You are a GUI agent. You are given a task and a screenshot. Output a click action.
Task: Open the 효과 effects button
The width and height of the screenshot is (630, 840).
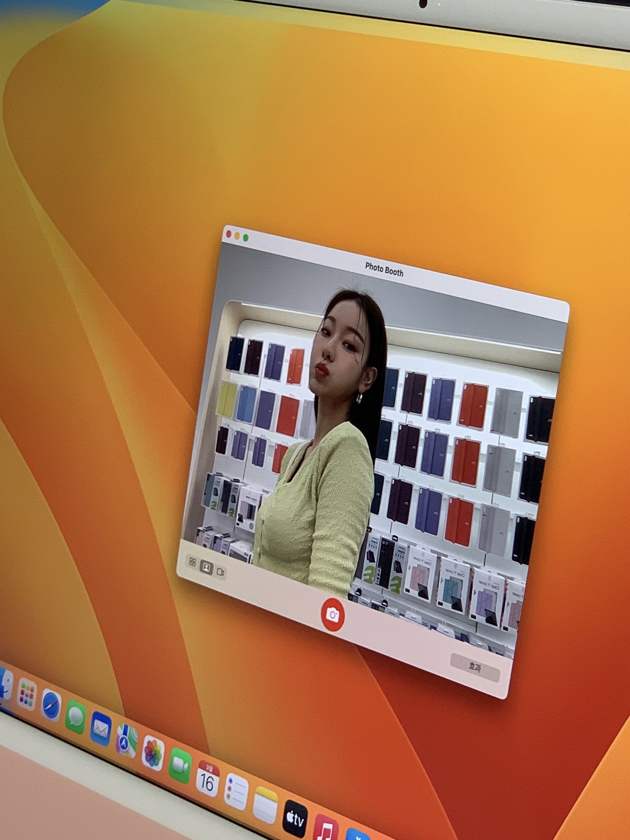[475, 667]
